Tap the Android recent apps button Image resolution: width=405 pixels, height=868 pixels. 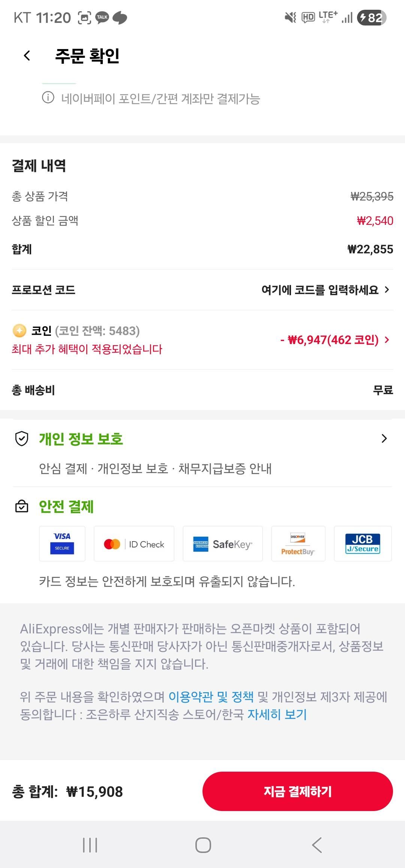tap(90, 845)
